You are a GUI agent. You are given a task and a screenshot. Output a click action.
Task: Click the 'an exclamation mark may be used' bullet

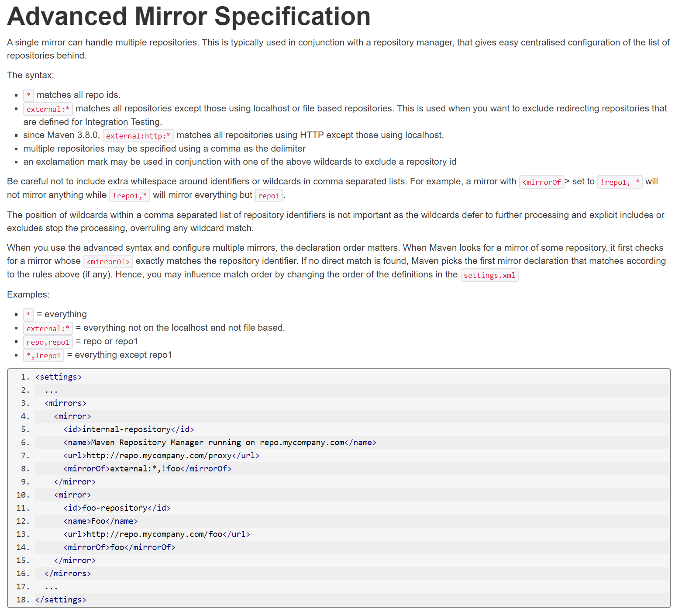(240, 162)
